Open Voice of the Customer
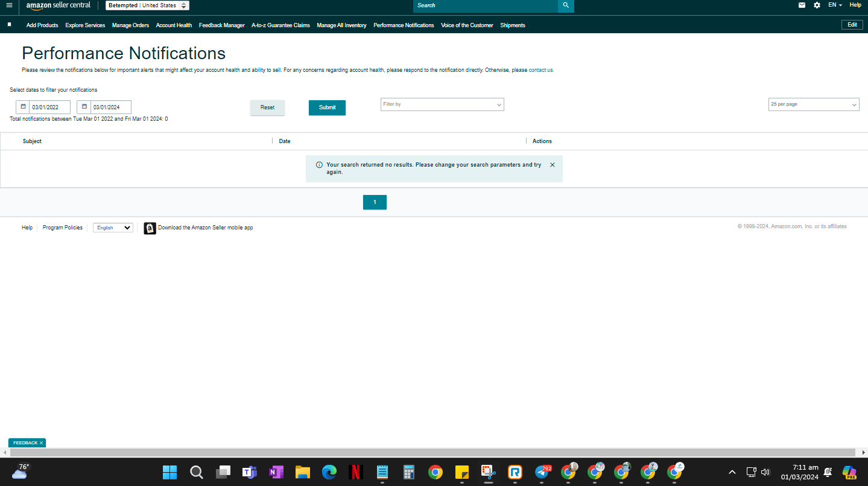Viewport: 868px width, 486px height. point(467,25)
